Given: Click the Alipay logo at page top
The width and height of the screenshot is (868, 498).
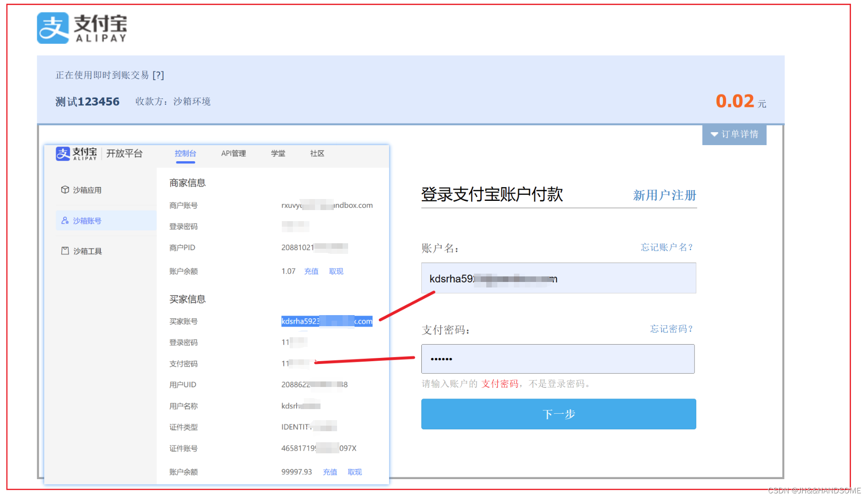Looking at the screenshot, I should [x=82, y=28].
